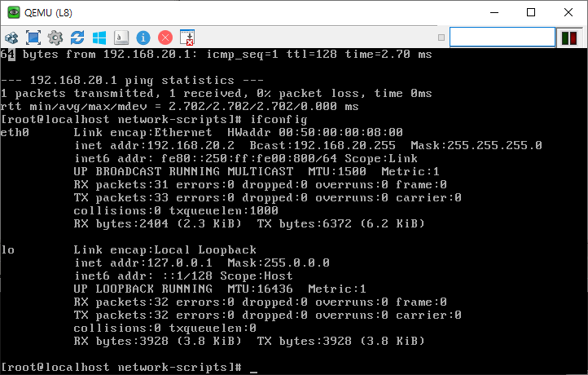The image size is (588, 375).
Task: Click the 'RX bytes:2404 (2.3 KiB)' text
Action: tap(157, 223)
